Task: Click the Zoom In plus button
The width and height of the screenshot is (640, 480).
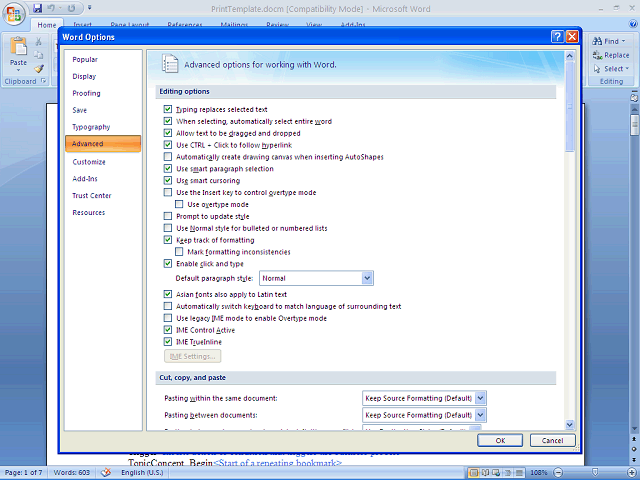Action: click(633, 473)
